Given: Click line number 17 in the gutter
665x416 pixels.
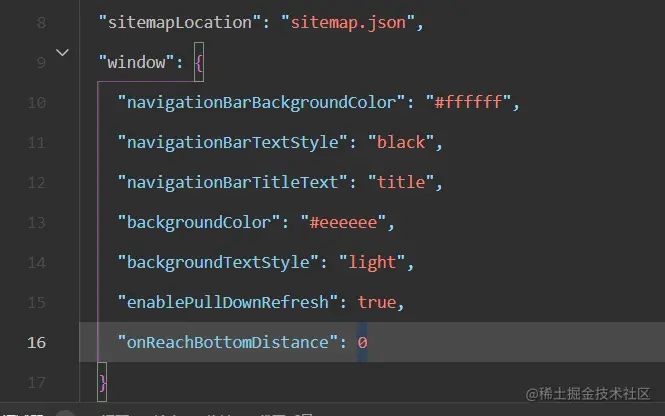Looking at the screenshot, I should click(x=36, y=382).
